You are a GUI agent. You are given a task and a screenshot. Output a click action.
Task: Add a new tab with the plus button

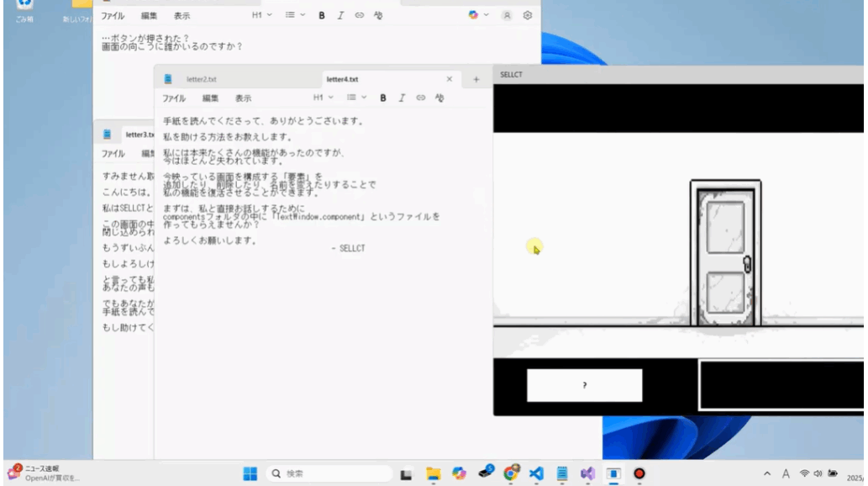pyautogui.click(x=476, y=79)
